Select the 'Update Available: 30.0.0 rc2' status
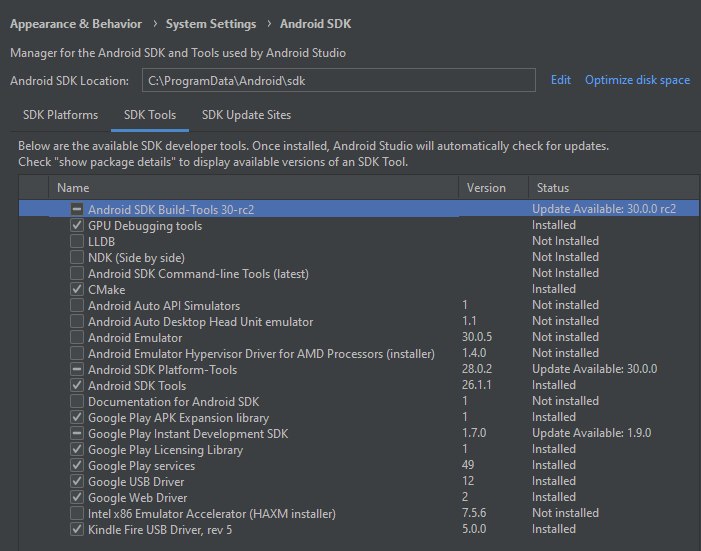The height and width of the screenshot is (551, 701). click(604, 209)
